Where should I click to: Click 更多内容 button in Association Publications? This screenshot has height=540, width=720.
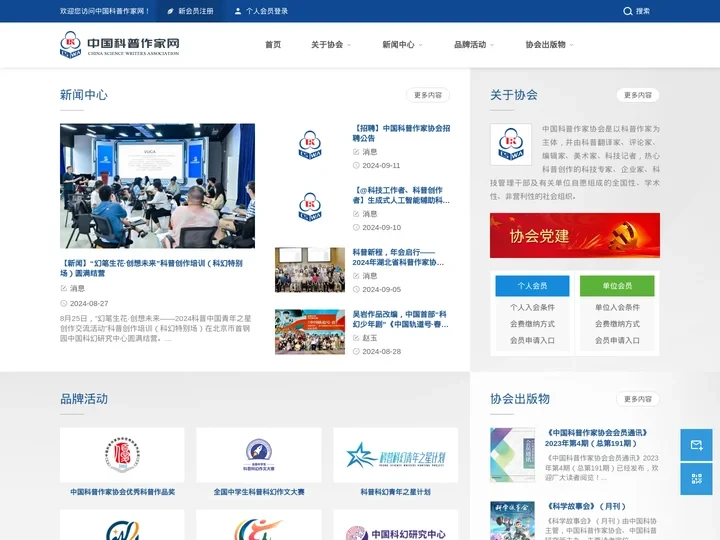(638, 399)
